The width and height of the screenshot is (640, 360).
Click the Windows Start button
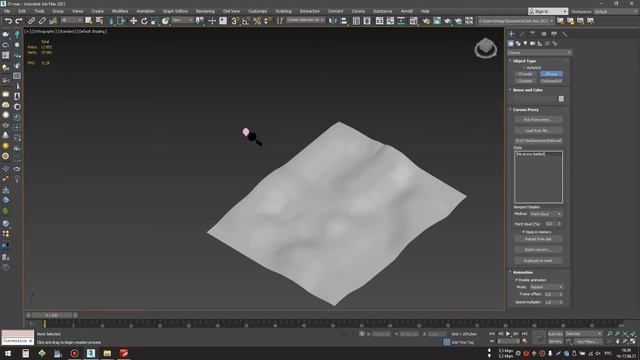coord(8,353)
